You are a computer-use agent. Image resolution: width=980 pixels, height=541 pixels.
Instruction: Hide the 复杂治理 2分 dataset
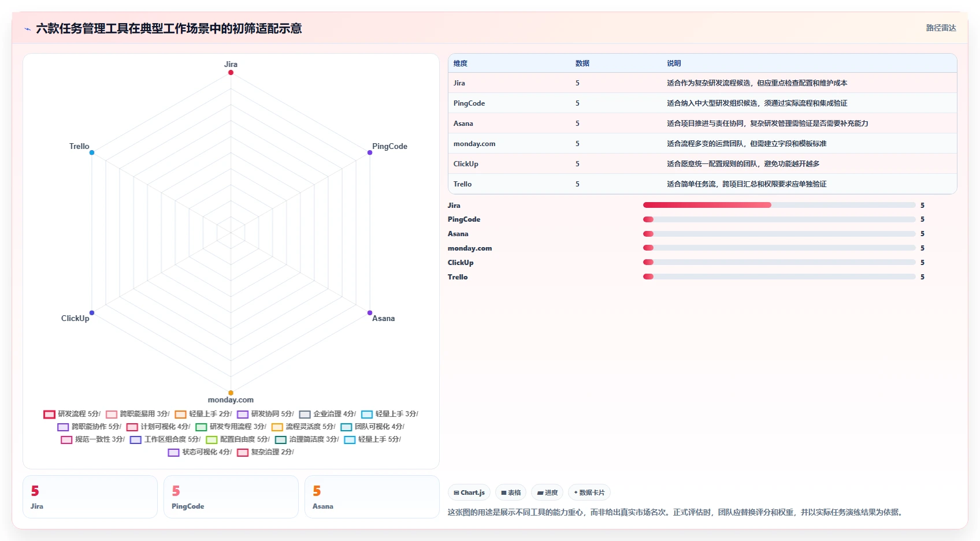pos(266,452)
